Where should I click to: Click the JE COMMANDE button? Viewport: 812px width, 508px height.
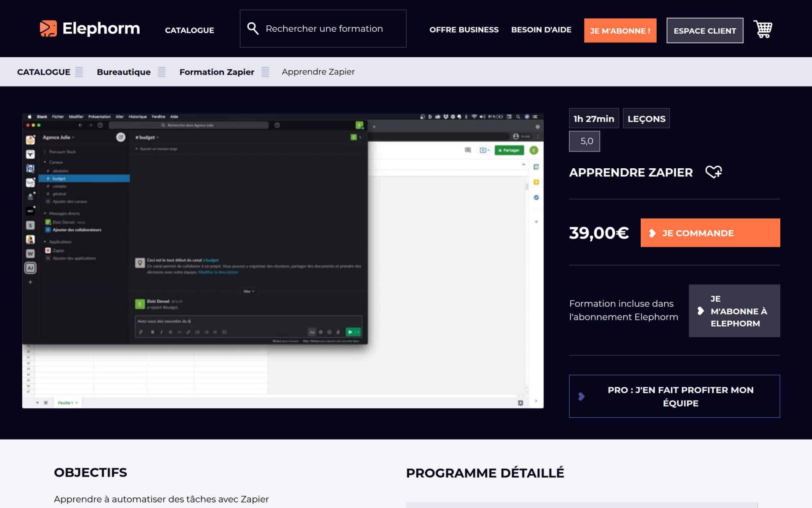(710, 233)
